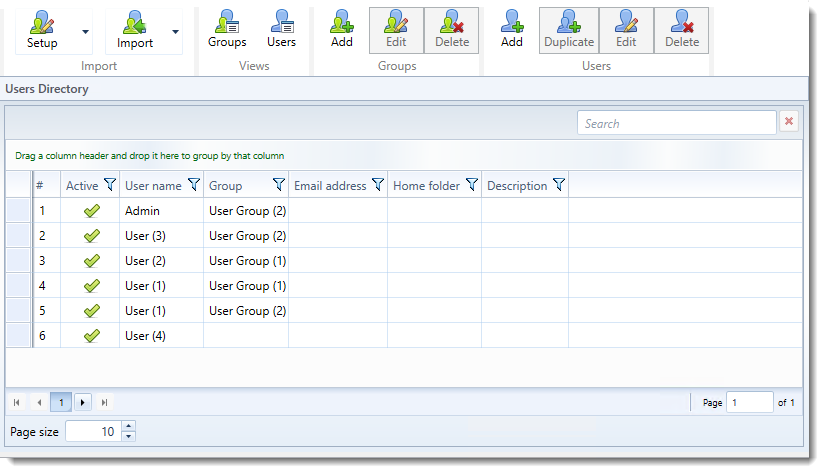Go to the next page arrow

[x=83, y=402]
